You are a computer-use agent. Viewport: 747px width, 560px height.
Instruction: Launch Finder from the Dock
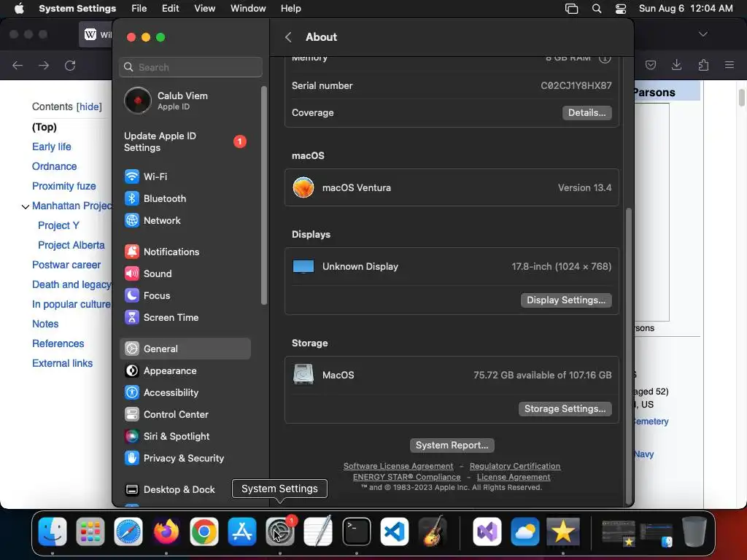tap(53, 531)
